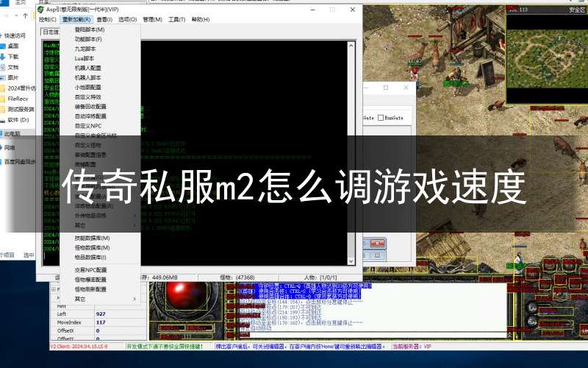This screenshot has width=588, height=368.
Task: Click log scrollbar up arrow
Action: [351, 45]
